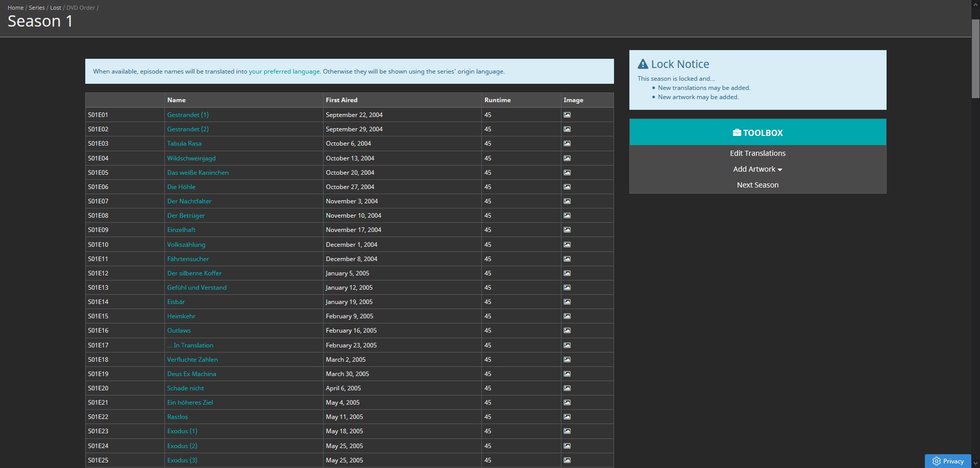This screenshot has width=980, height=468.
Task: Click the image icon for S01E10
Action: 567,245
